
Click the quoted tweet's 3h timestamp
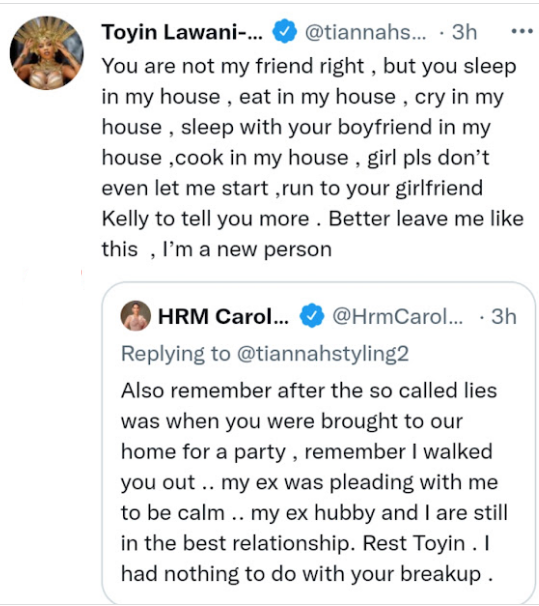pyautogui.click(x=503, y=317)
